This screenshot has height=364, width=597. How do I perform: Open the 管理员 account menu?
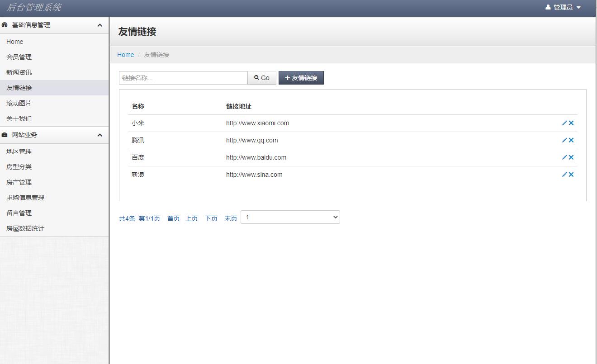coord(564,7)
